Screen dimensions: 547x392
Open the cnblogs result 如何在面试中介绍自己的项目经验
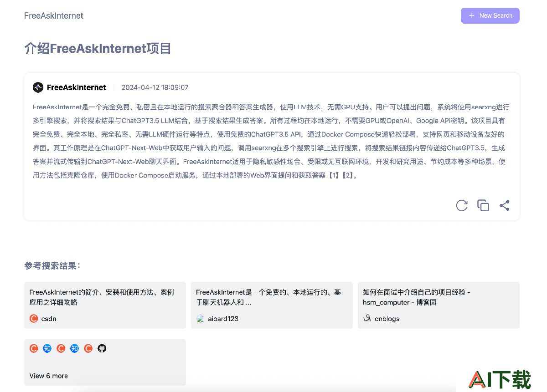pos(439,305)
